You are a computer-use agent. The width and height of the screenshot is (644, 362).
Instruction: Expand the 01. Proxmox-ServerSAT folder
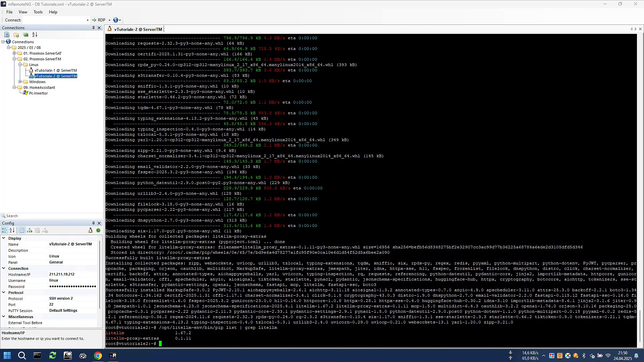[x=14, y=53]
